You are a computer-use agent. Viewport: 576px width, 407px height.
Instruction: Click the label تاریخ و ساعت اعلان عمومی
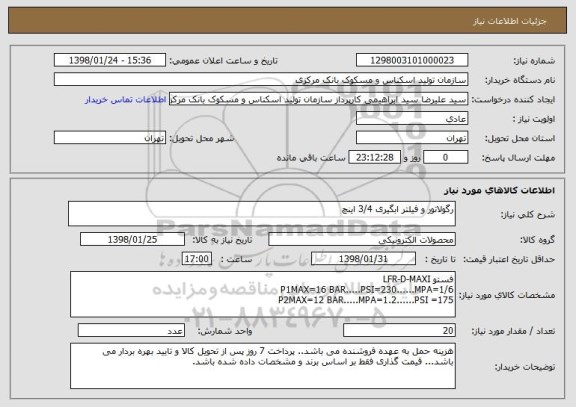pyautogui.click(x=223, y=61)
